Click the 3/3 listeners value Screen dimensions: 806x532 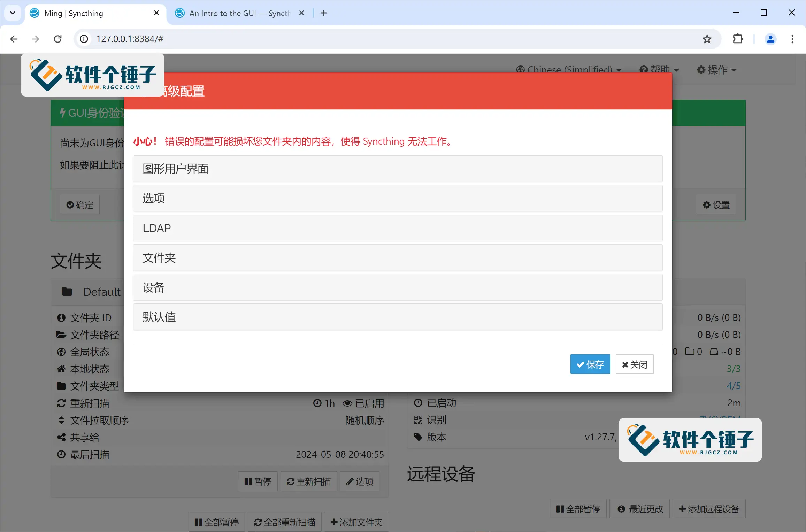tap(734, 369)
